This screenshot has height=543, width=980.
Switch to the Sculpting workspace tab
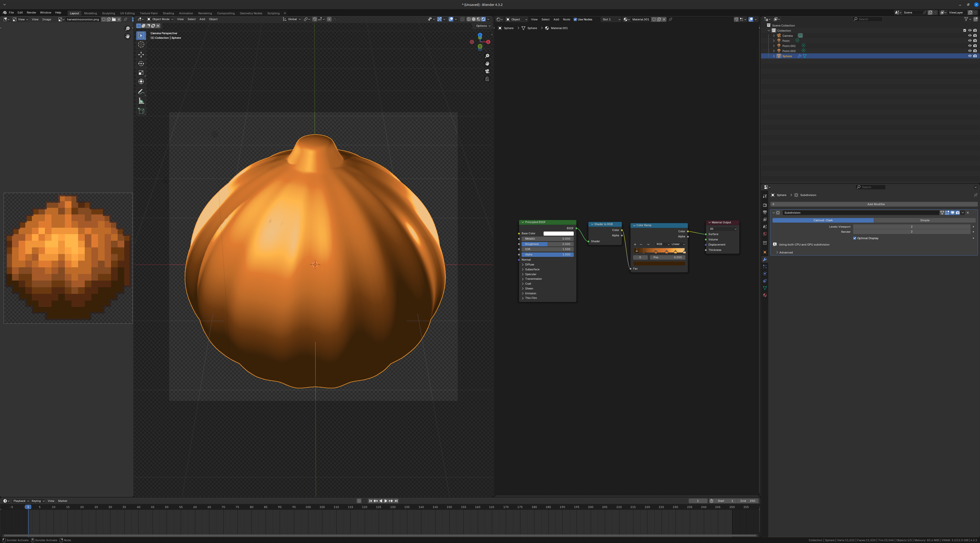coord(108,13)
